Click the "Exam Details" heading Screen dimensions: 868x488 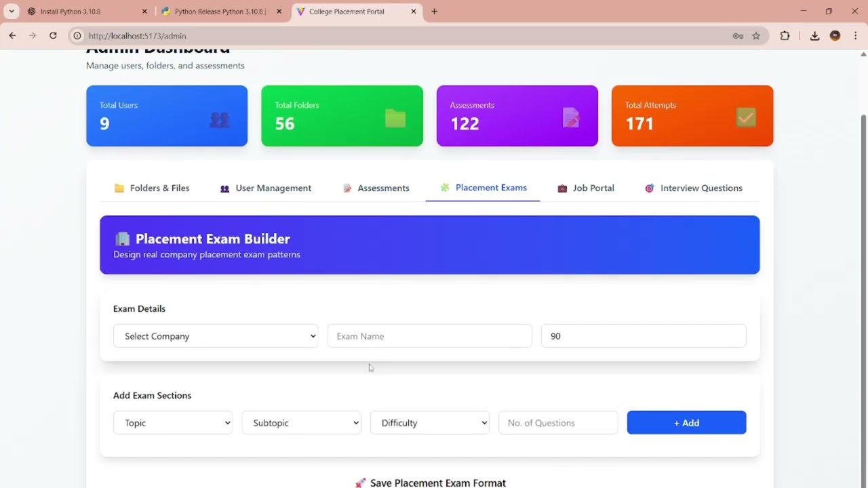[x=139, y=308]
